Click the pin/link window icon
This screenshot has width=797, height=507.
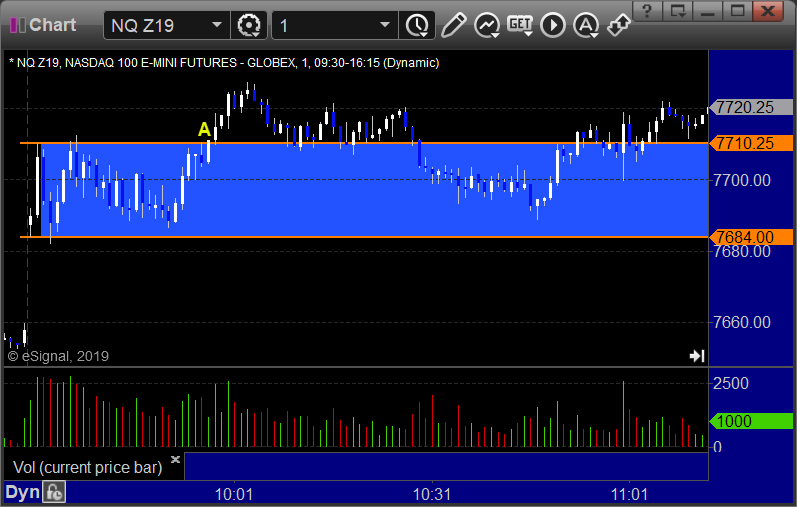tap(619, 25)
